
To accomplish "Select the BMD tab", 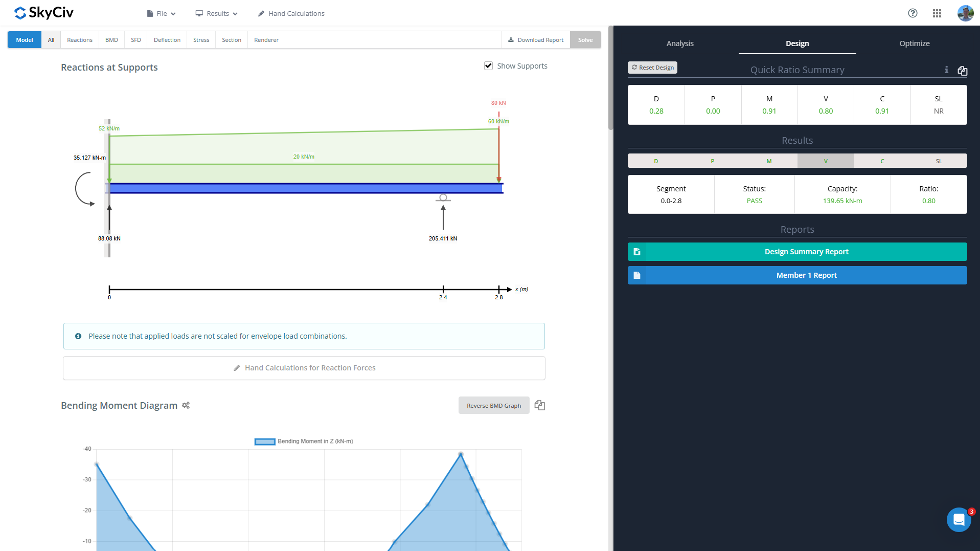I will (x=111, y=40).
